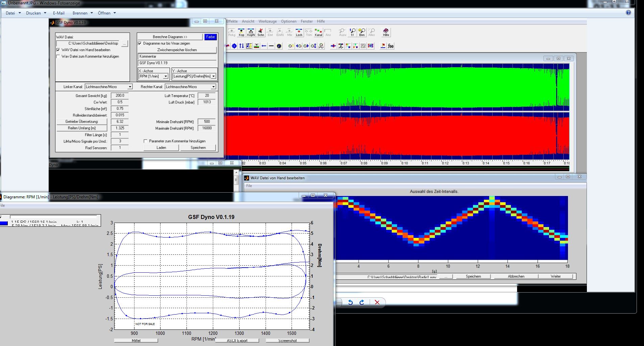Click Speichern in GSF Dyno parameters
The width and height of the screenshot is (644, 346).
tap(198, 148)
